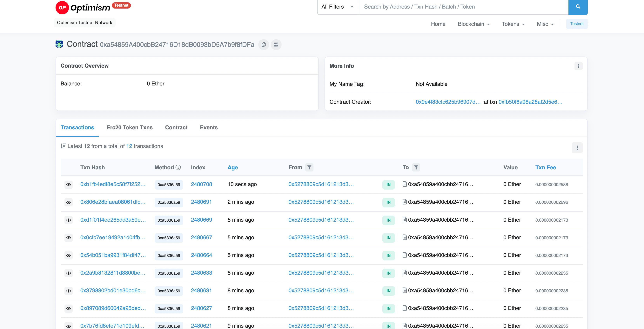Click contract file icon in 2480708 row
The height and width of the screenshot is (329, 644).
click(405, 184)
